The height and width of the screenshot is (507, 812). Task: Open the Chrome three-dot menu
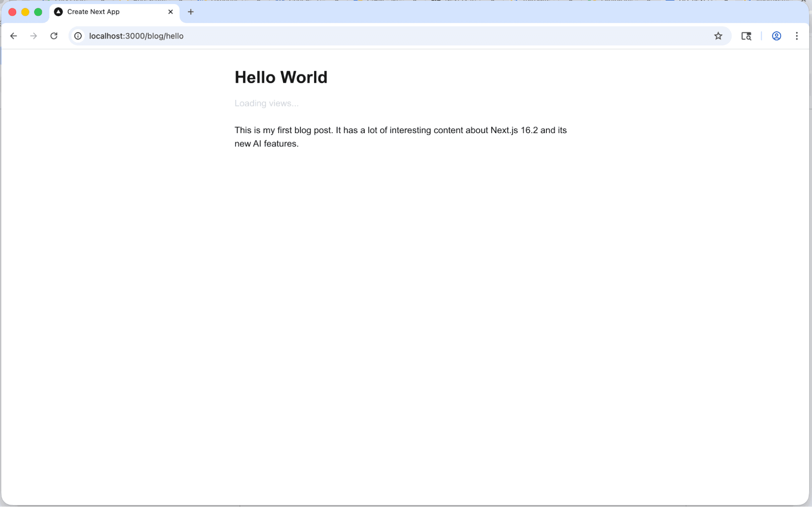(x=796, y=36)
